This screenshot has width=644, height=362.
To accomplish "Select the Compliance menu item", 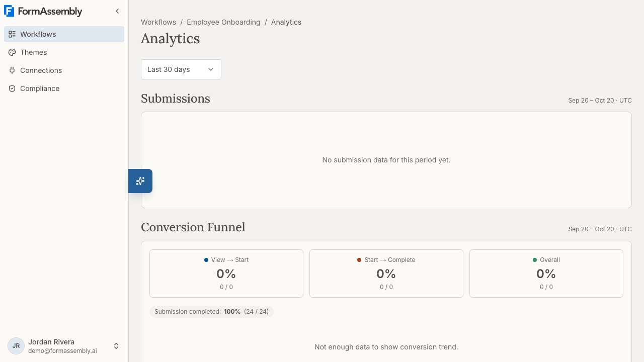I will [64, 88].
